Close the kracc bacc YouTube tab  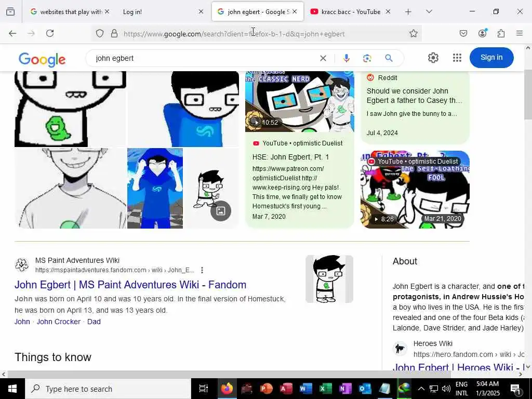click(x=388, y=12)
